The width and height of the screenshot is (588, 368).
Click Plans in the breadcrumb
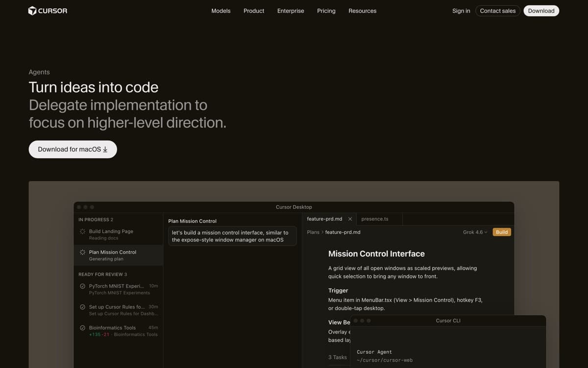point(313,232)
